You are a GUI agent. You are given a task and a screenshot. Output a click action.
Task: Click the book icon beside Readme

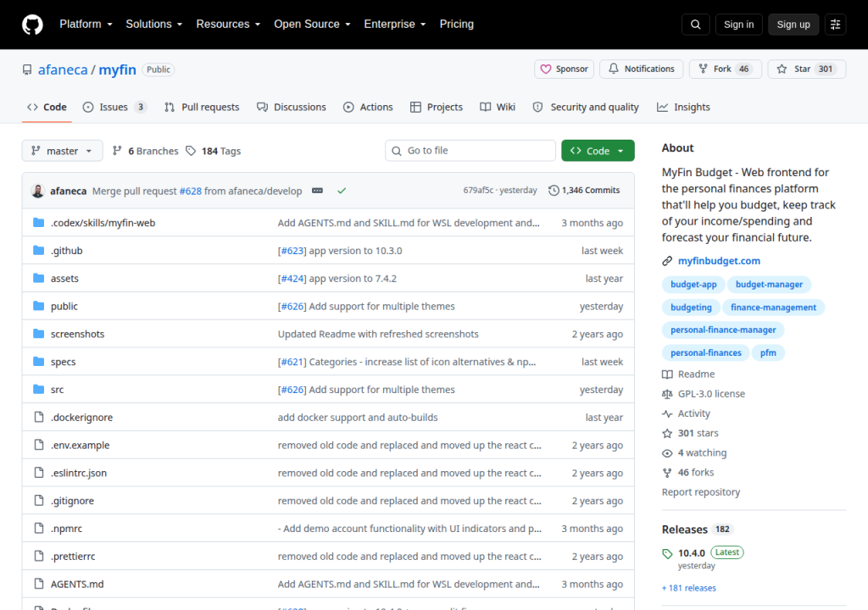pyautogui.click(x=667, y=374)
